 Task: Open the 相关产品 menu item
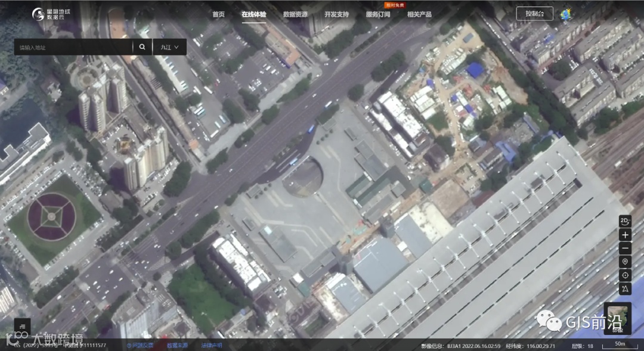tap(419, 14)
